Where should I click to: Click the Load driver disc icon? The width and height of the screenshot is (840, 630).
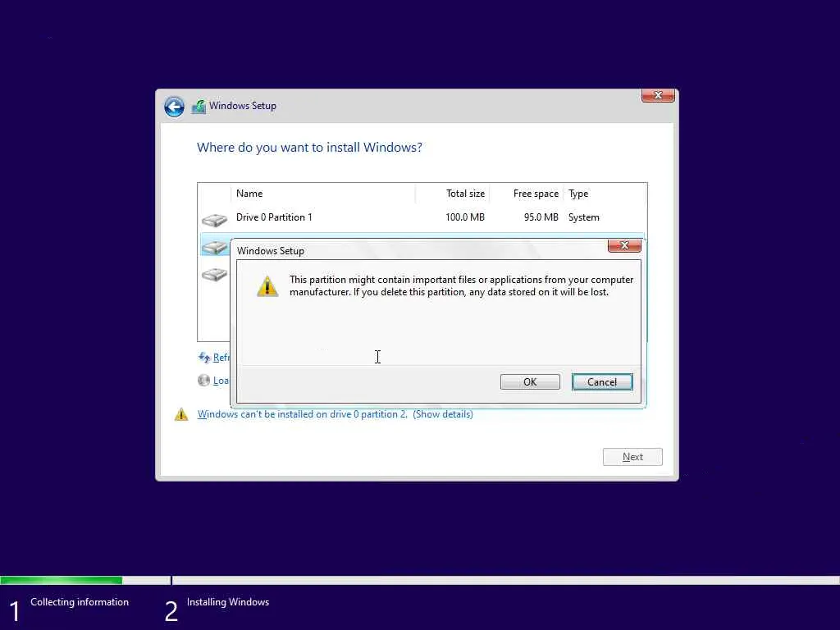tap(203, 381)
